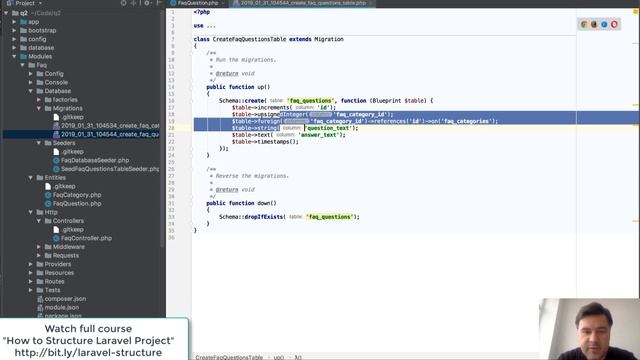Close the FaqQuestion.php tab
This screenshot has height=360, width=640.
pyautogui.click(x=223, y=3)
